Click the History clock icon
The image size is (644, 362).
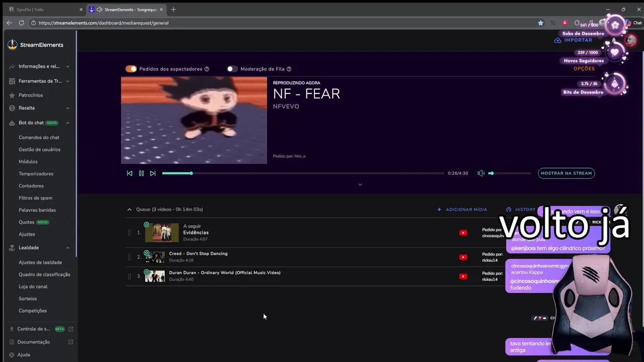(x=509, y=210)
